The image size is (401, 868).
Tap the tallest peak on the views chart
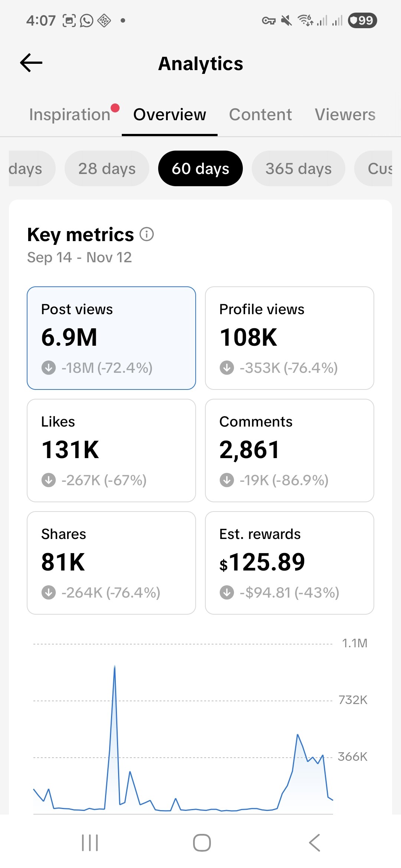tap(115, 668)
